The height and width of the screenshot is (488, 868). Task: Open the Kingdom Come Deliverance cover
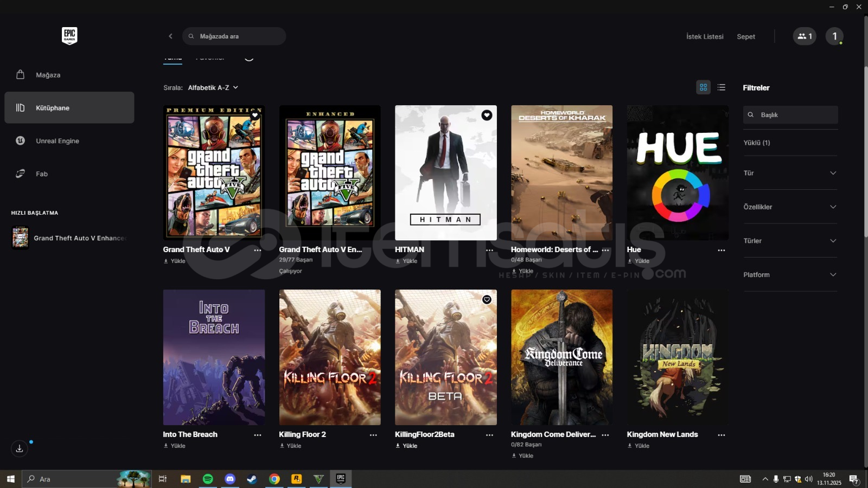[x=561, y=357]
